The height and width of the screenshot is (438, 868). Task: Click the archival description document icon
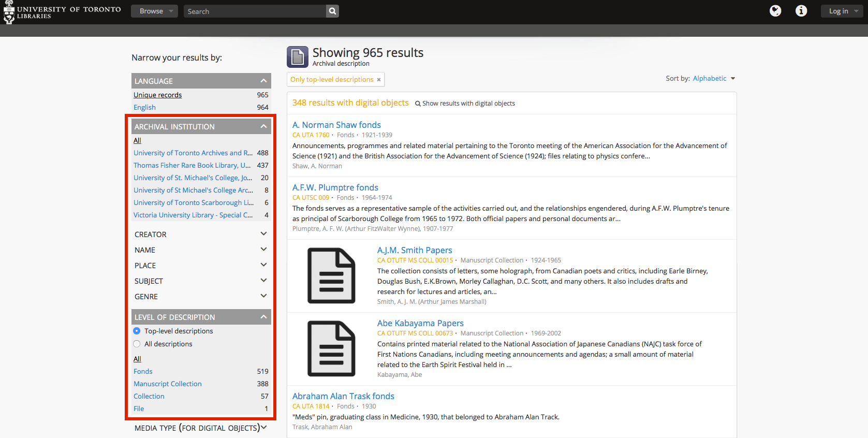click(298, 57)
